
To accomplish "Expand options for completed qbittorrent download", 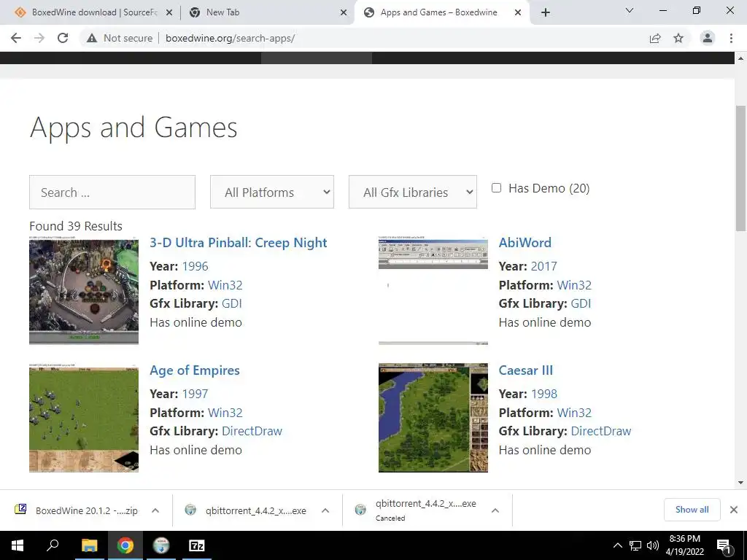I will pyautogui.click(x=325, y=510).
